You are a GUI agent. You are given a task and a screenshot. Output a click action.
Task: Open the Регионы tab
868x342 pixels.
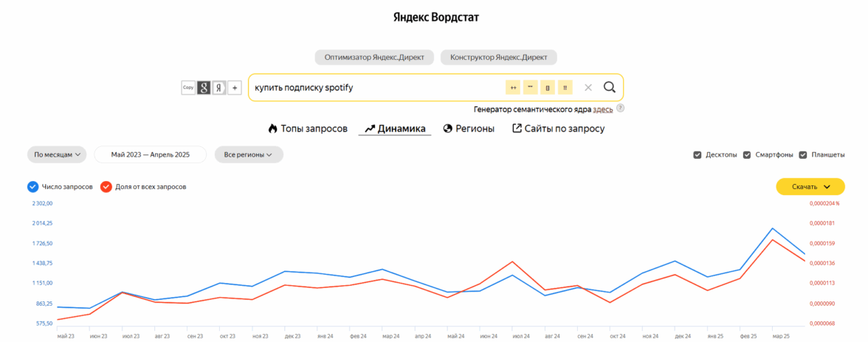[469, 129]
